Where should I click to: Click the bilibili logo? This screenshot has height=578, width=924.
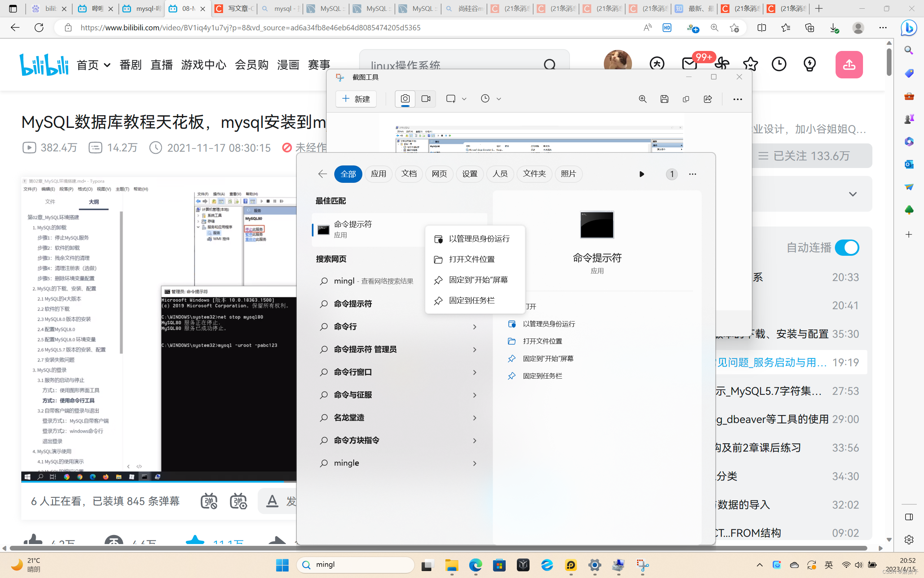click(x=44, y=65)
